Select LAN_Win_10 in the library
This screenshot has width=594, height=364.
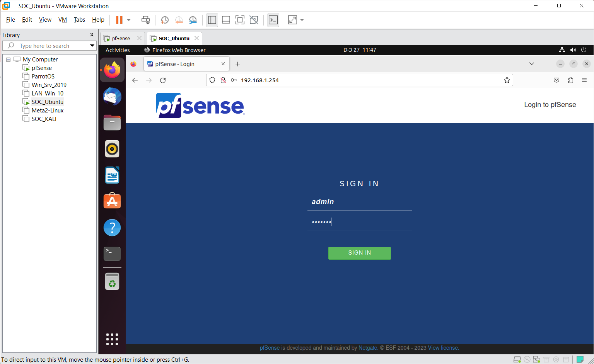(48, 94)
